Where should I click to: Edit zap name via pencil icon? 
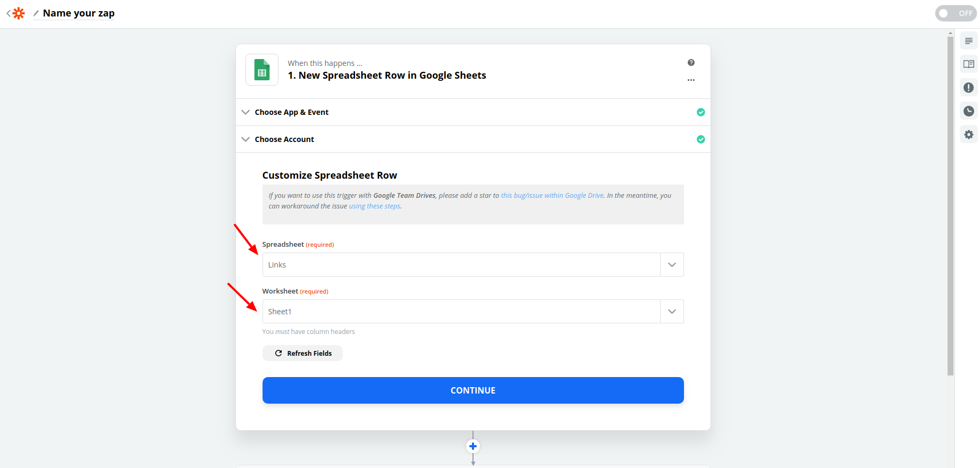pyautogui.click(x=36, y=13)
